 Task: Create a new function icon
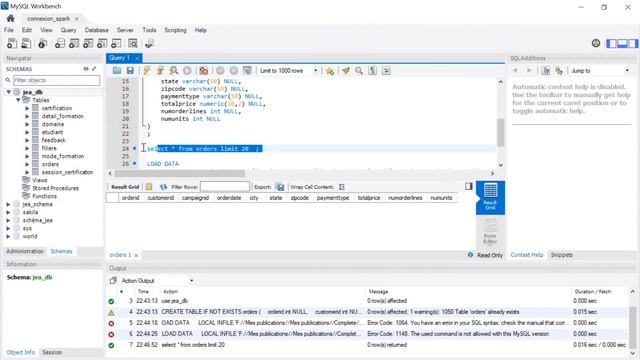click(x=116, y=43)
